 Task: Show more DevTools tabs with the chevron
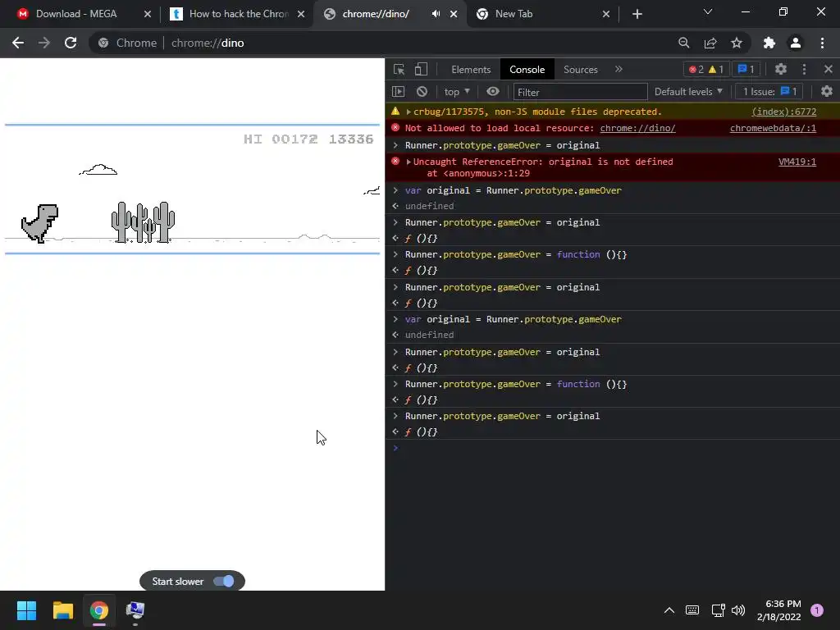(x=619, y=69)
